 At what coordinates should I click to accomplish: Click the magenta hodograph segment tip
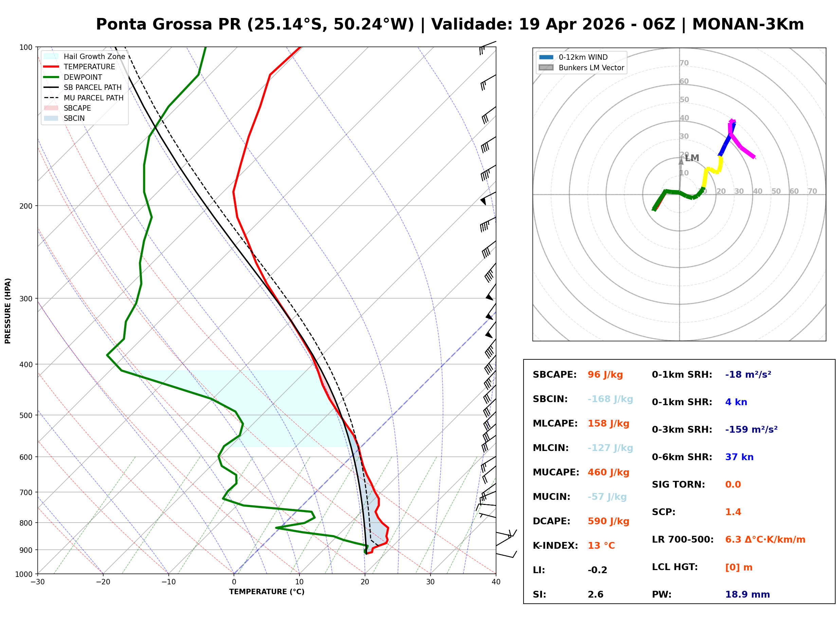(x=753, y=157)
